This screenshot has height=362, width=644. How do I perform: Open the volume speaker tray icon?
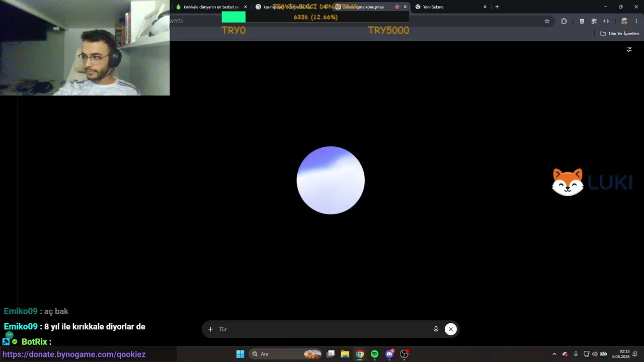tap(595, 354)
